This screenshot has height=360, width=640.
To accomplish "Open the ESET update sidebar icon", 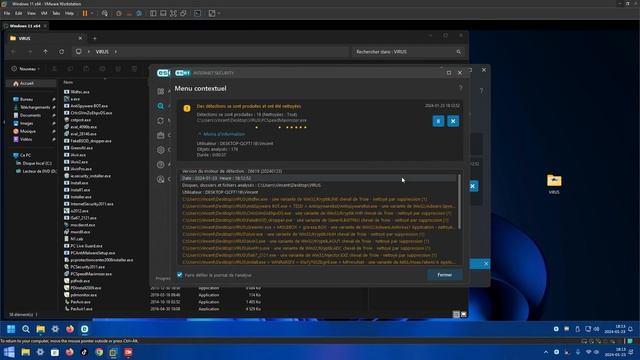I will coord(160,121).
